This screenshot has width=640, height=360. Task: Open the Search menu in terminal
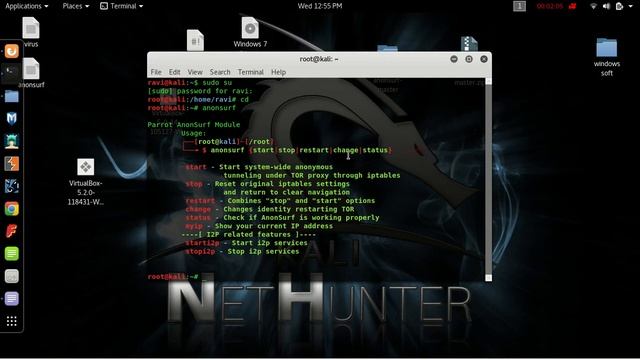(x=220, y=72)
